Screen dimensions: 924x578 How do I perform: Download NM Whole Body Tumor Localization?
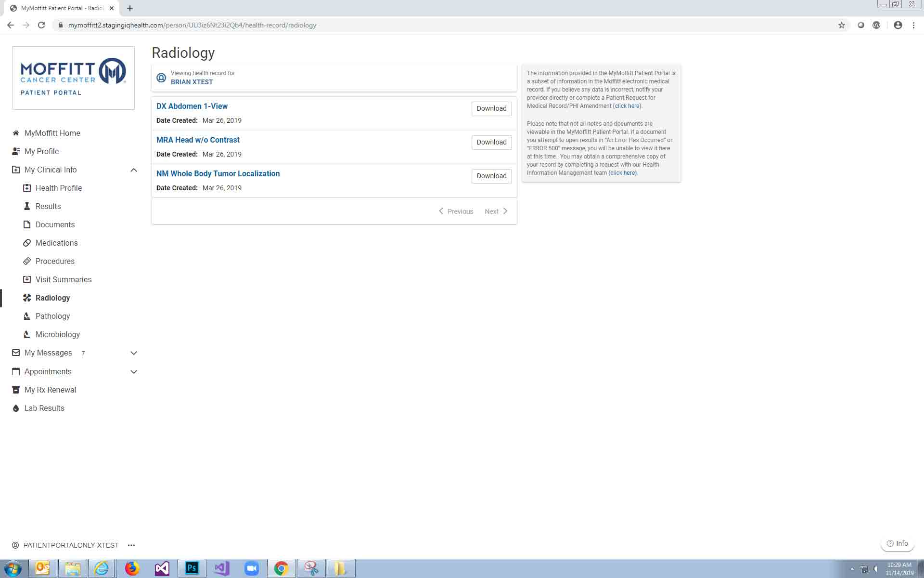491,176
